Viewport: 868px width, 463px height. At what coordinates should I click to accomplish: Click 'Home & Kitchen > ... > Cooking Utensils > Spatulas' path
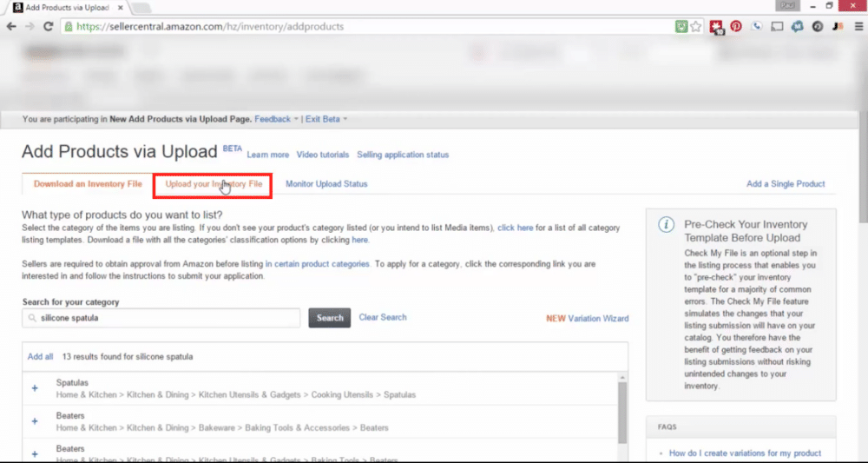tap(236, 395)
